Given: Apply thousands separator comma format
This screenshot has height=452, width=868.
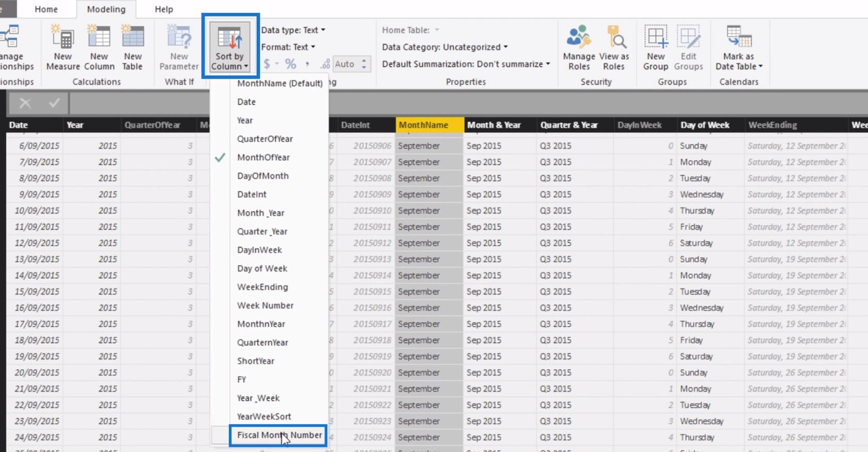Looking at the screenshot, I should point(307,64).
